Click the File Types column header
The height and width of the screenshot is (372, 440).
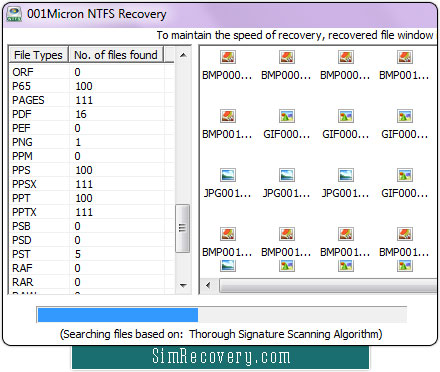tap(38, 55)
